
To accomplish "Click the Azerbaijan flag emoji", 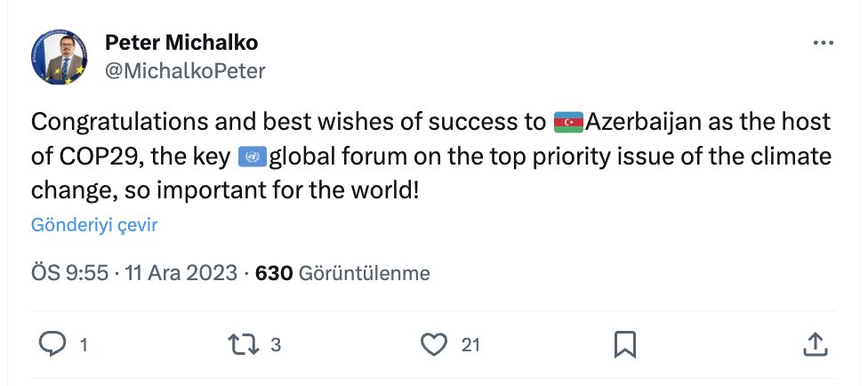I will click(568, 123).
